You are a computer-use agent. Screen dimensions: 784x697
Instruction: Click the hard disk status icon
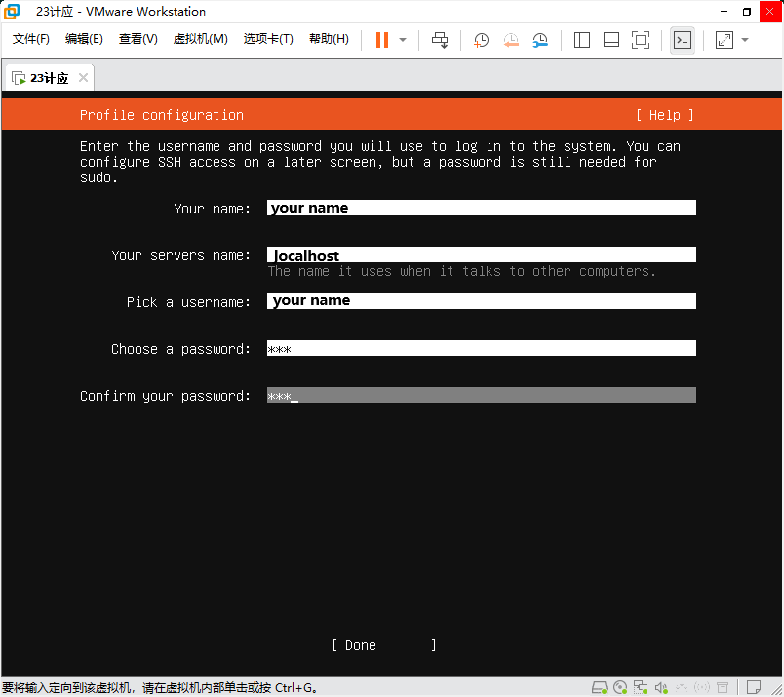(x=600, y=688)
